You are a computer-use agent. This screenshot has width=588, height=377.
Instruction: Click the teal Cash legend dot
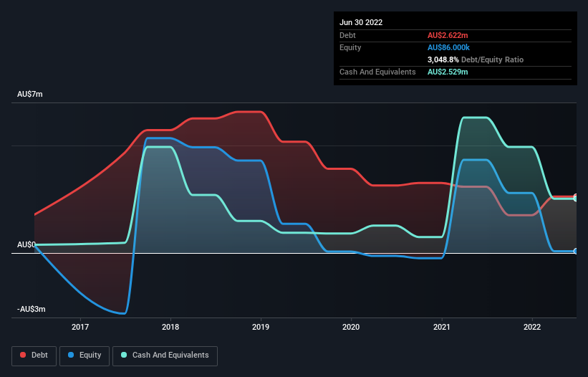click(124, 355)
